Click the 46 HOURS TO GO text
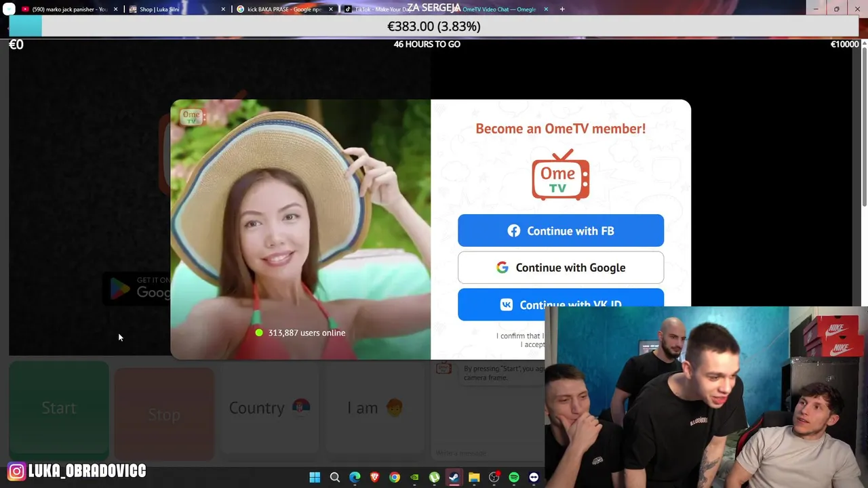 427,44
